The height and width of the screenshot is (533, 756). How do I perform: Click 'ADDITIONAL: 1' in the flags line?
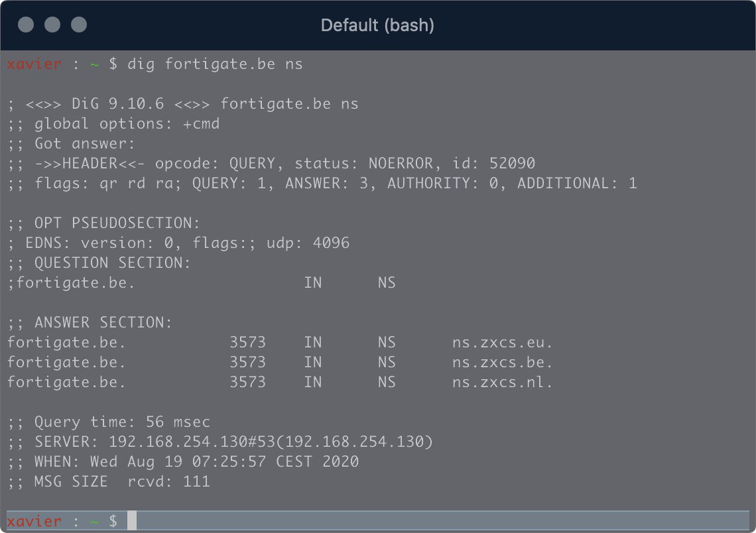[x=577, y=184]
